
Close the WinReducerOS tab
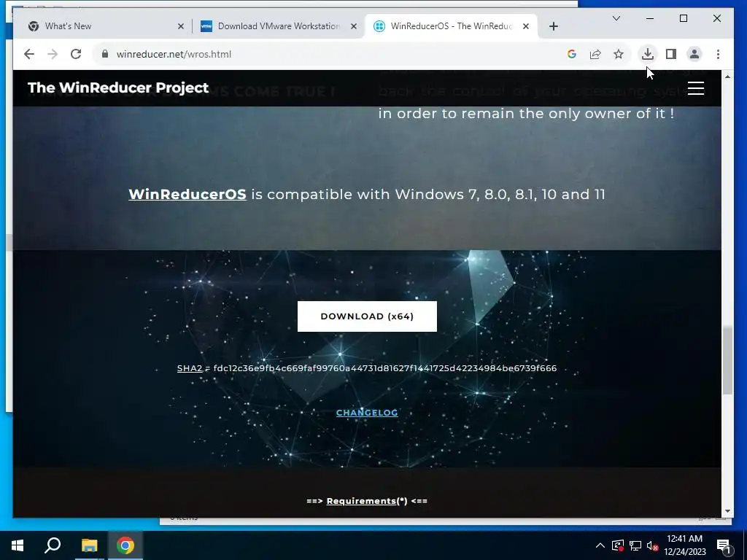click(525, 26)
